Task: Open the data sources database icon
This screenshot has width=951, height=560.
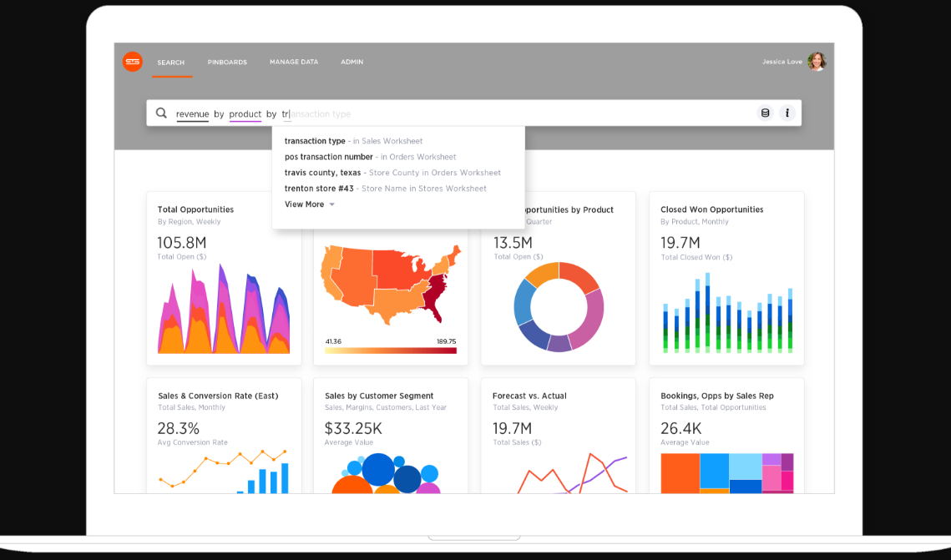Action: [x=765, y=114]
